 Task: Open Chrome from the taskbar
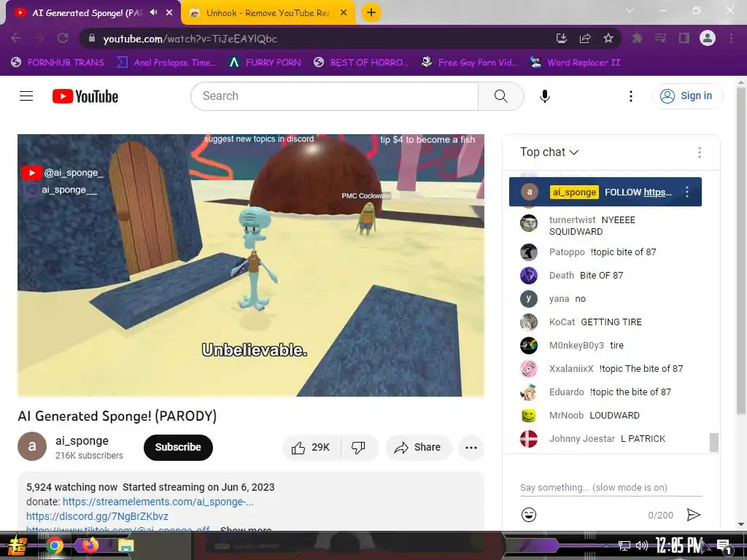[x=54, y=545]
